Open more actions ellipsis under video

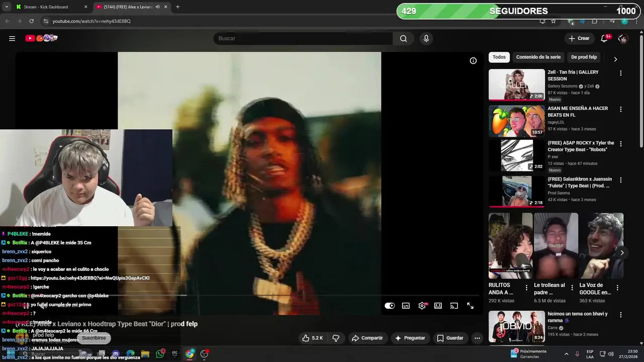pyautogui.click(x=477, y=338)
